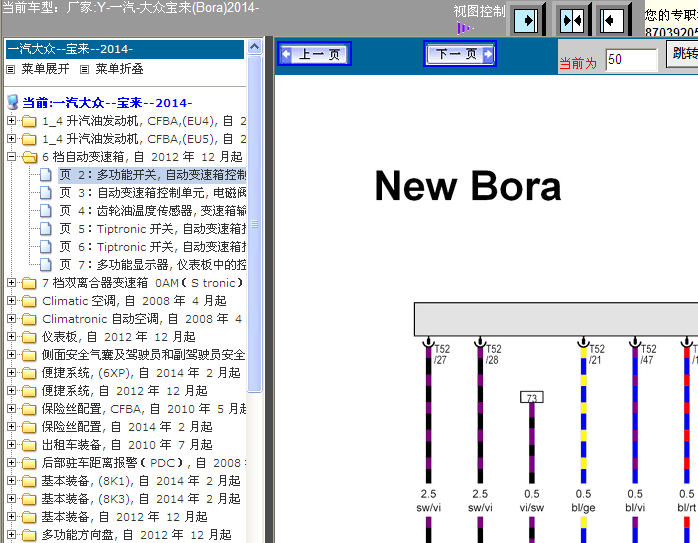Click wire label 0.5 bl/ge
The height and width of the screenshot is (543, 698).
[x=583, y=501]
